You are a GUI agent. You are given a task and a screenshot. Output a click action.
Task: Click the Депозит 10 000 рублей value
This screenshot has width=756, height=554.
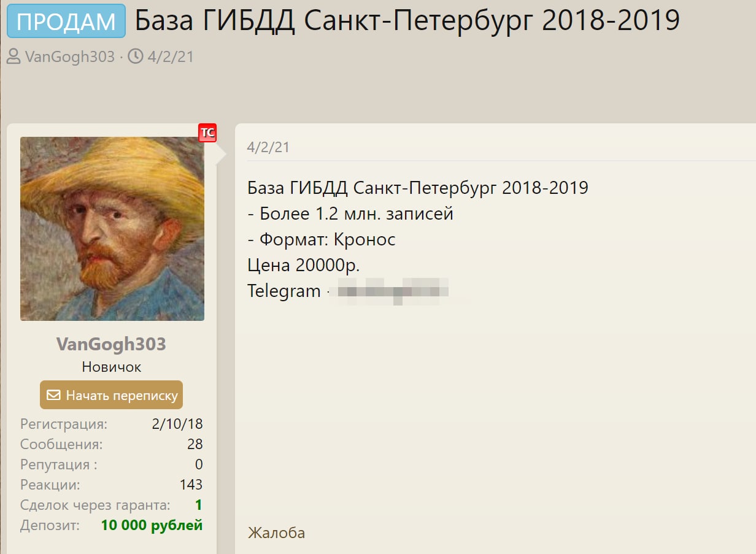point(152,525)
